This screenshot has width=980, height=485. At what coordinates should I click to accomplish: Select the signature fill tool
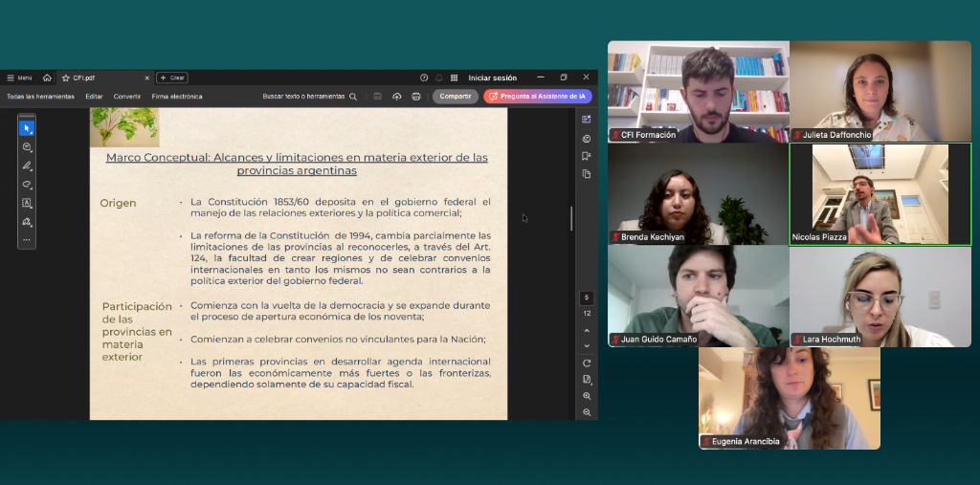tap(26, 221)
